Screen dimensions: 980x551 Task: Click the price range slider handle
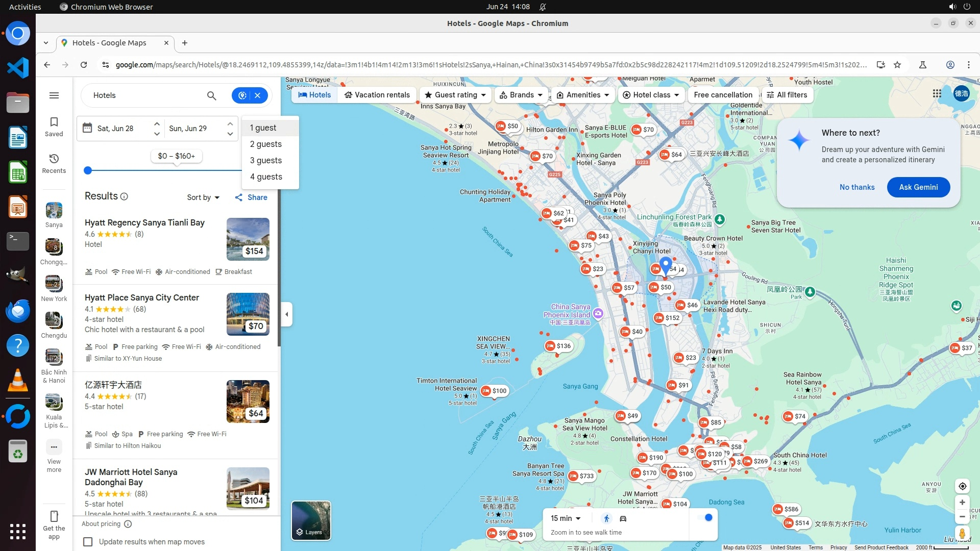point(88,170)
